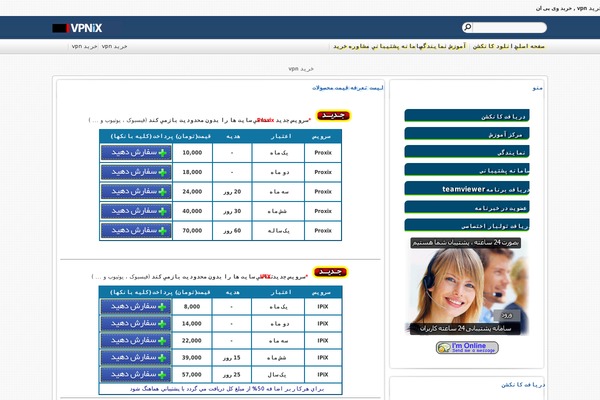Viewport: 600px width, 400px height.
Task: Order the Proxix plan priced 10,000
Action: tap(136, 152)
